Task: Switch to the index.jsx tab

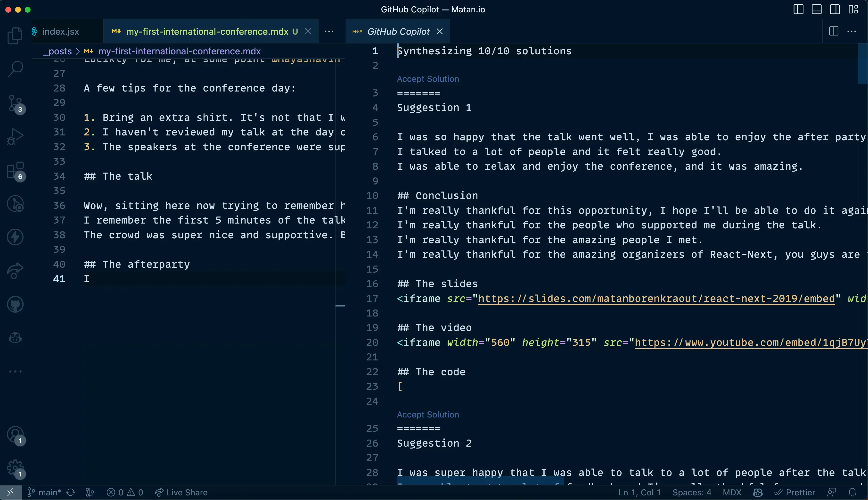Action: (60, 31)
